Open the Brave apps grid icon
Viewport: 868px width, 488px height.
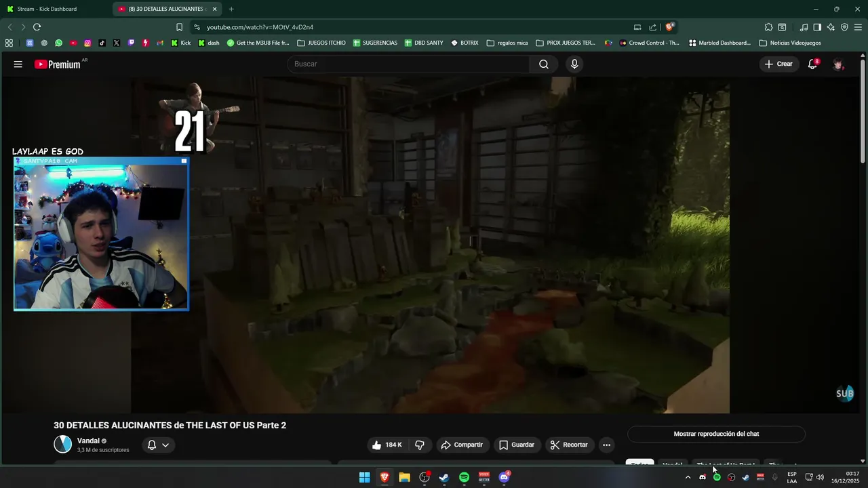point(9,43)
